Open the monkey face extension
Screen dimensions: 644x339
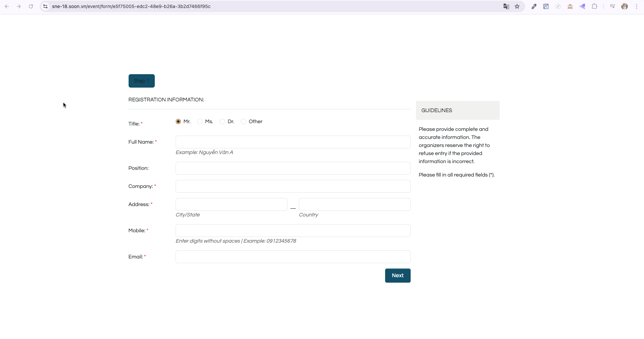tap(570, 6)
